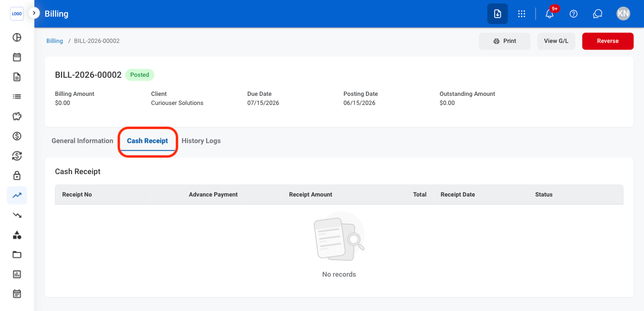Click the red Reverse button

[x=608, y=41]
